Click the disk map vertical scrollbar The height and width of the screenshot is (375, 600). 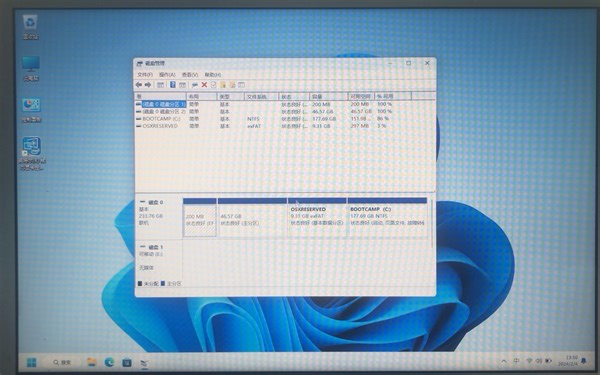tap(432, 224)
